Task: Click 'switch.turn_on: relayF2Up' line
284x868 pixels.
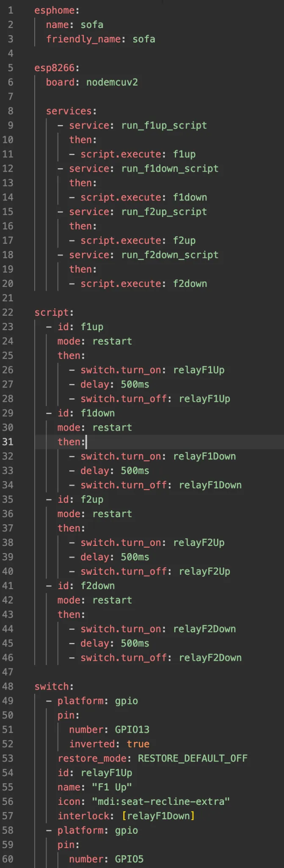Action: click(152, 543)
